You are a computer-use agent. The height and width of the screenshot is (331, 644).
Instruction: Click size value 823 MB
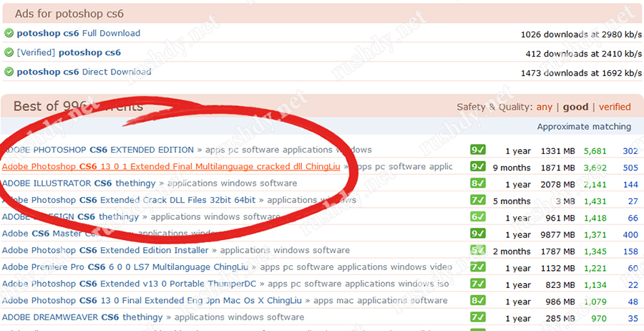pyautogui.click(x=560, y=285)
